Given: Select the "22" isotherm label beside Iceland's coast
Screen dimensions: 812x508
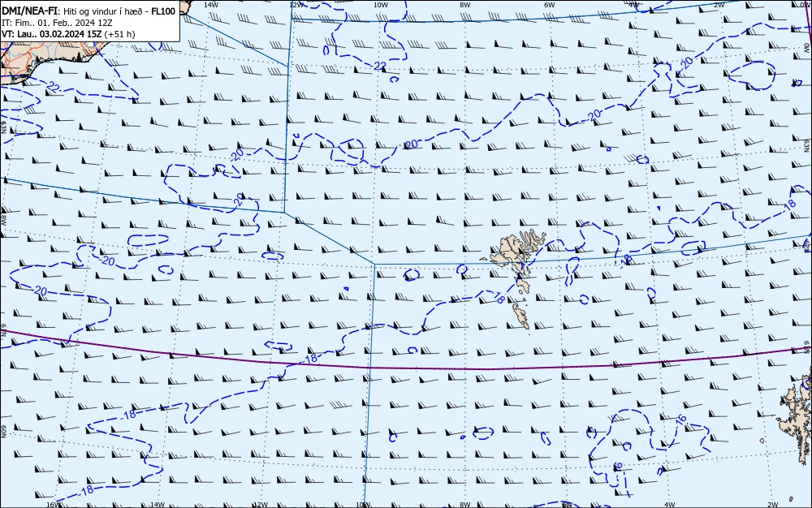Looking at the screenshot, I should point(53,88).
